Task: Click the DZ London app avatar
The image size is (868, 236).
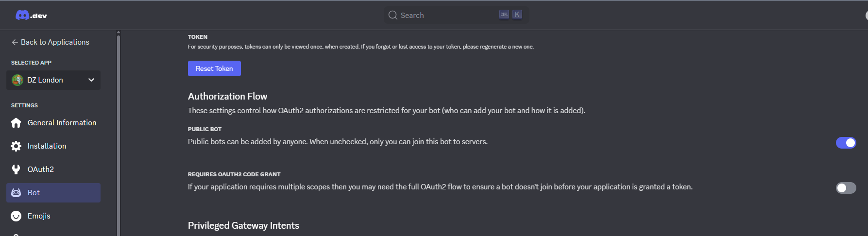Action: pos(17,80)
